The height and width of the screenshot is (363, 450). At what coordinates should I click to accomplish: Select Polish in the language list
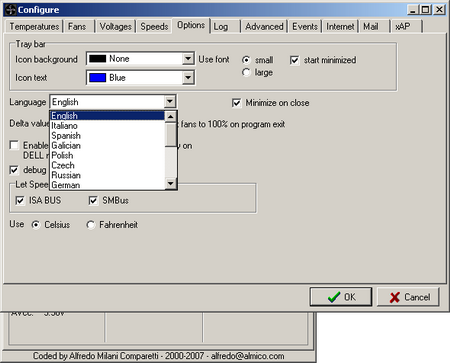tap(107, 155)
